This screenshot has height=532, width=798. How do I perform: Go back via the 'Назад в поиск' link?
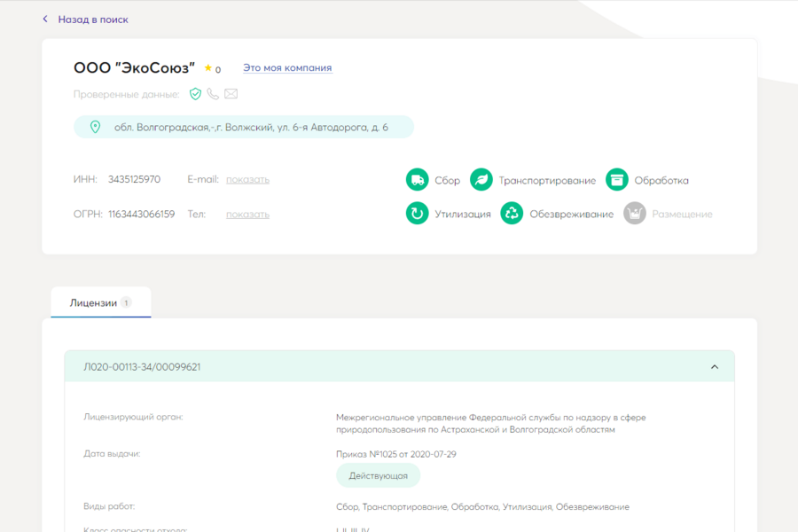coord(92,20)
